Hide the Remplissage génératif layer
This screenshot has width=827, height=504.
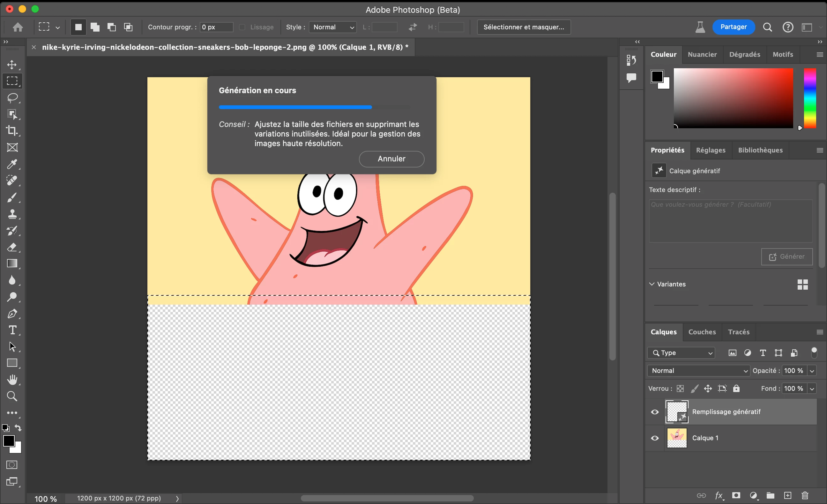tap(654, 412)
